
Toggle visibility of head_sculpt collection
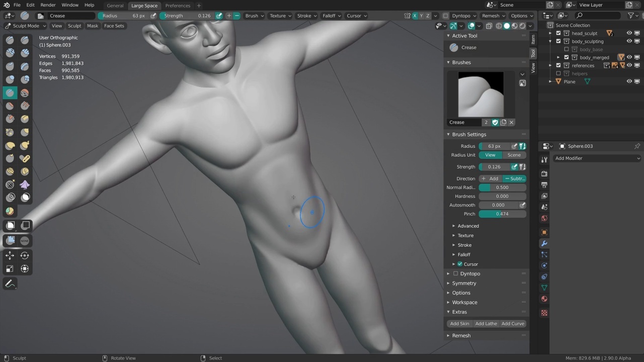click(x=629, y=33)
